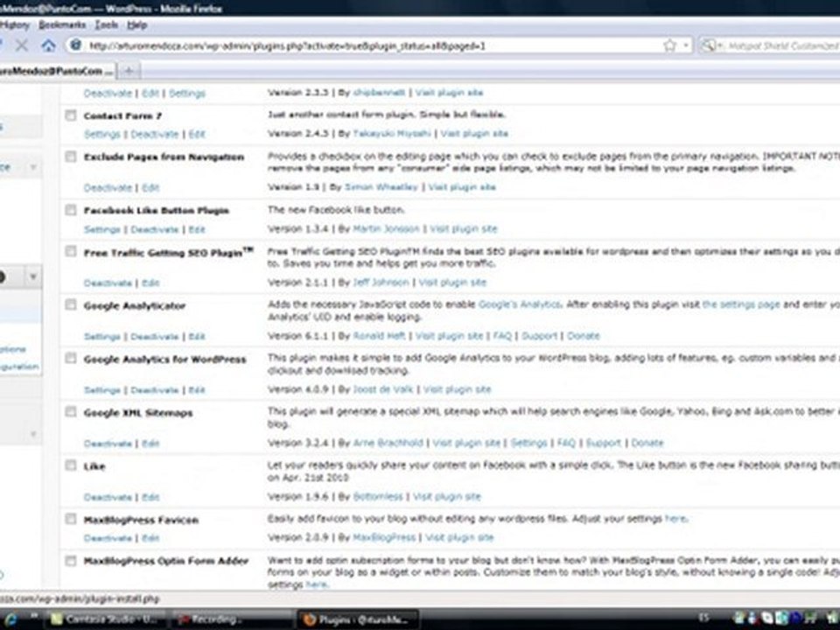Check the Contact Form 7 checkbox
840x630 pixels.
click(x=71, y=115)
